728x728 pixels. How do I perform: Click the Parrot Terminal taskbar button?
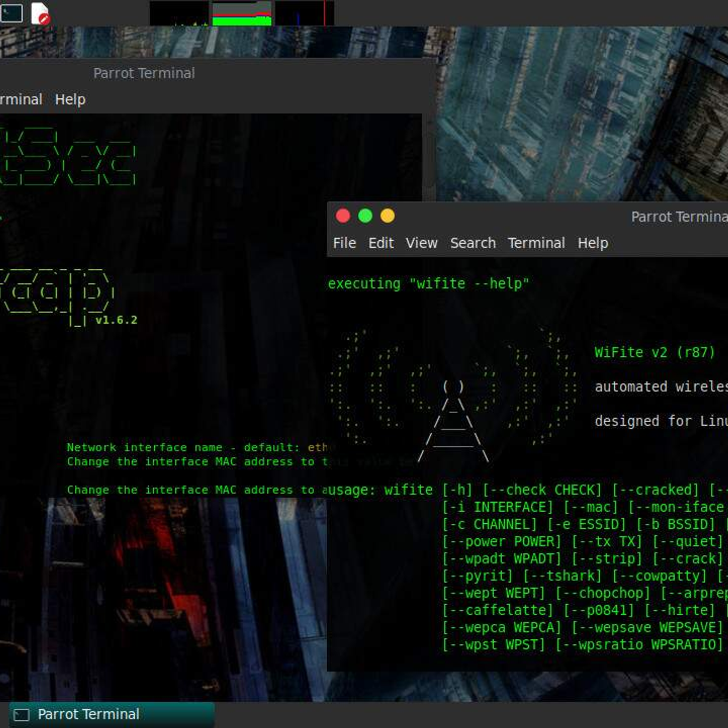click(112, 714)
